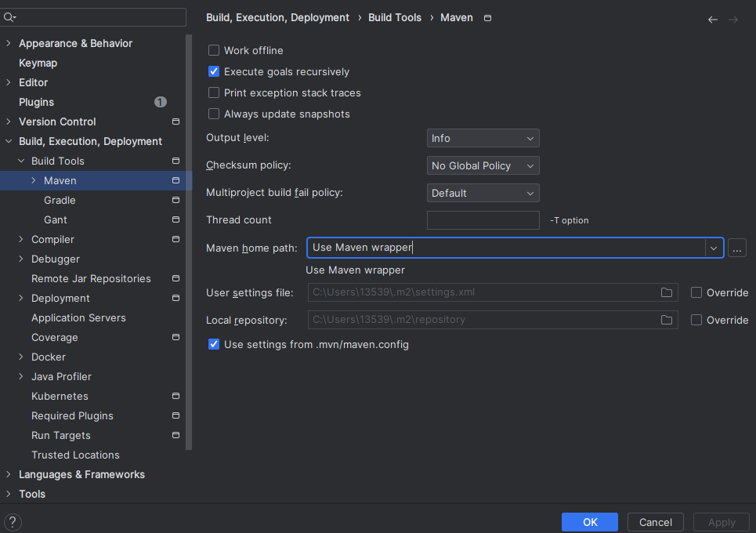The height and width of the screenshot is (533, 756).
Task: Expand the Editor section
Action: coord(8,82)
